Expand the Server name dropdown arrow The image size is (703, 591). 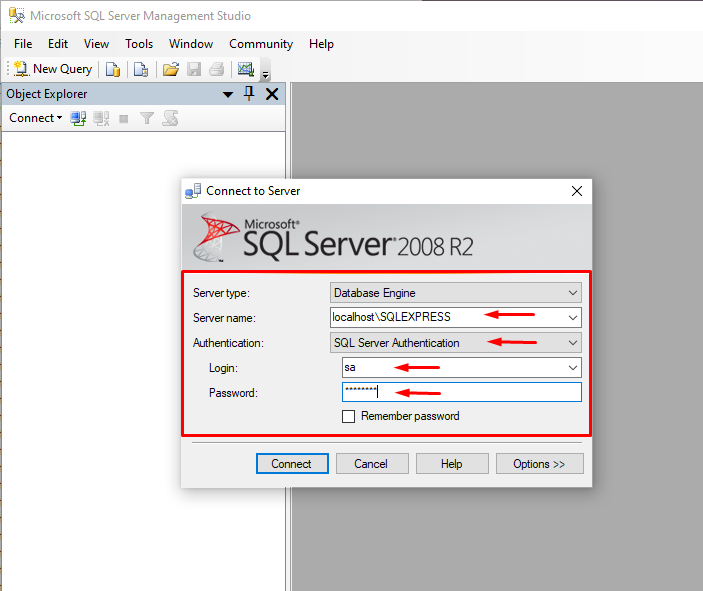click(573, 317)
